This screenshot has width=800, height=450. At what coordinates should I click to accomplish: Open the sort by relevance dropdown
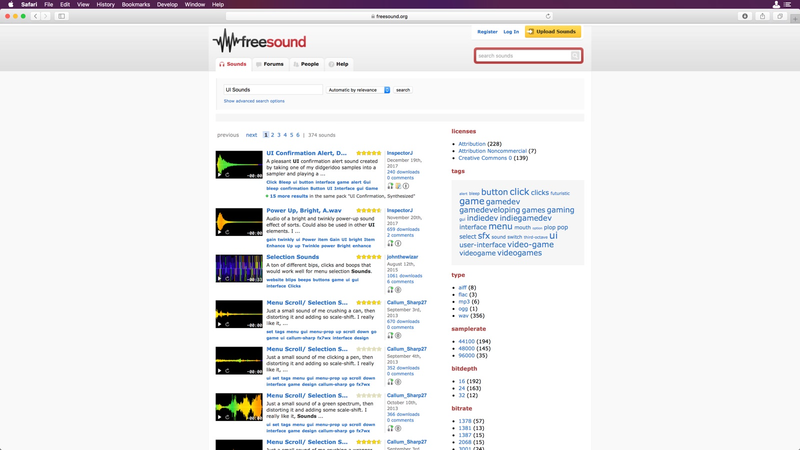(358, 90)
